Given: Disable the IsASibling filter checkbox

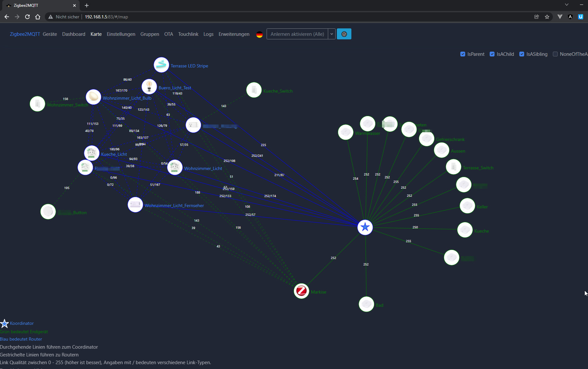Looking at the screenshot, I should [x=522, y=54].
